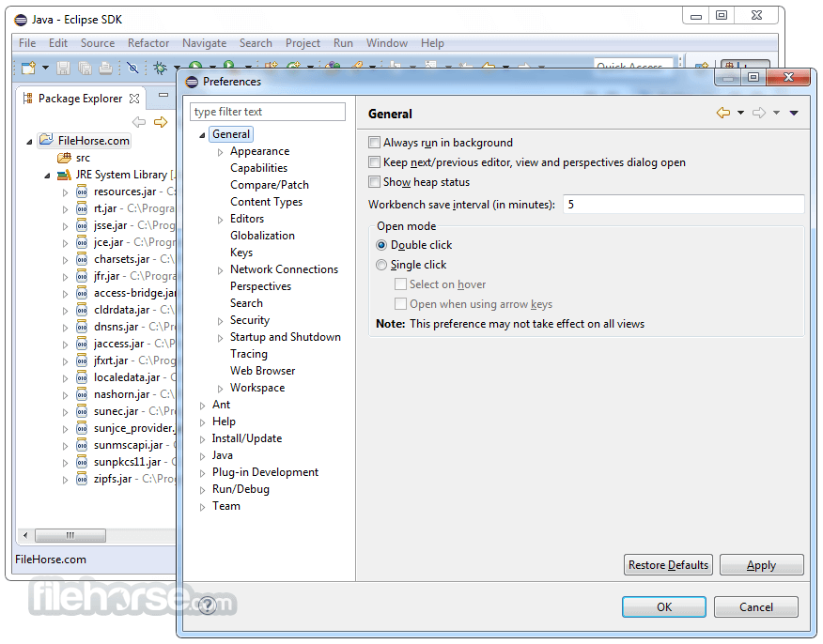Click the Run icon in the toolbar
823x644 pixels.
point(195,68)
